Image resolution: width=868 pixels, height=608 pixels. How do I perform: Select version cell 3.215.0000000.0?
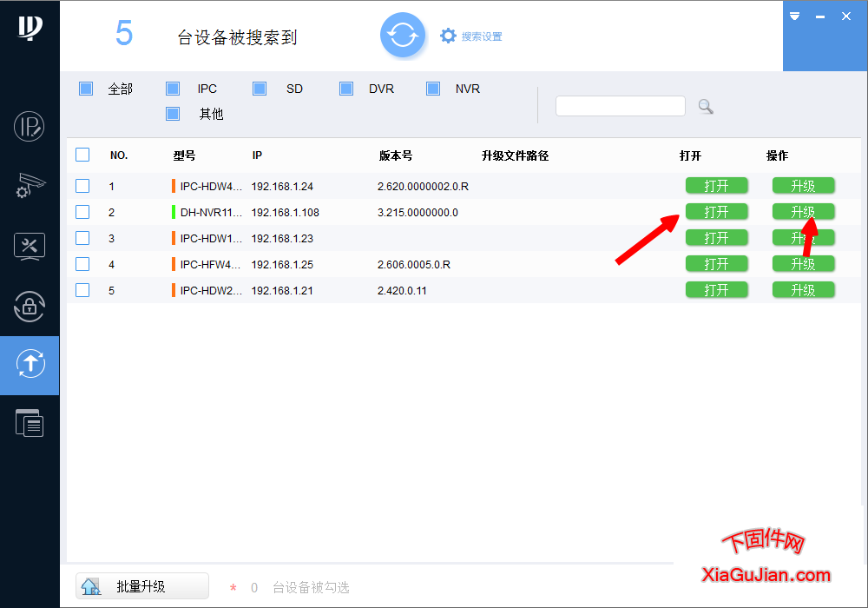(x=418, y=213)
